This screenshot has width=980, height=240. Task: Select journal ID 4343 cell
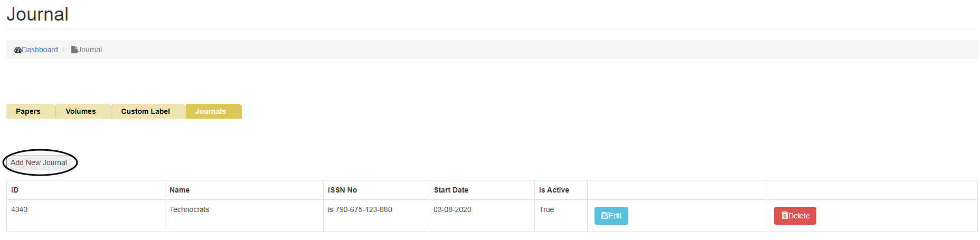[20, 209]
